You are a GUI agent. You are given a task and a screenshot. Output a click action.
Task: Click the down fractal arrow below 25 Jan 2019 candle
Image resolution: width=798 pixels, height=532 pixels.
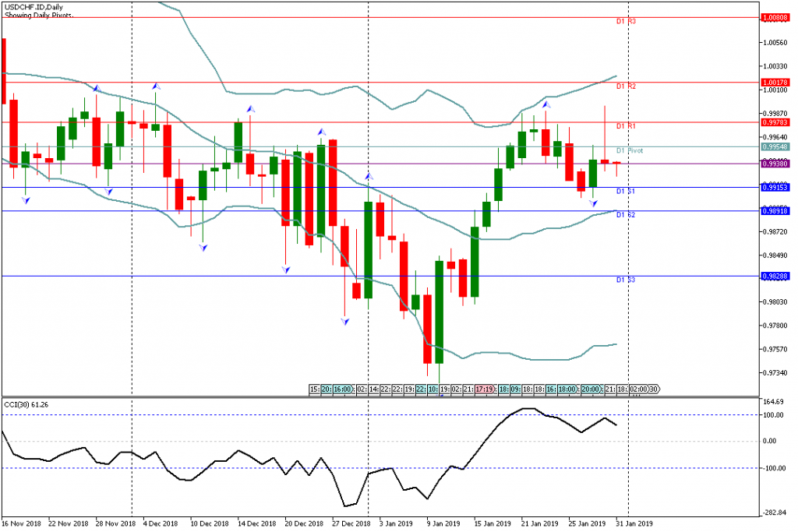593,203
